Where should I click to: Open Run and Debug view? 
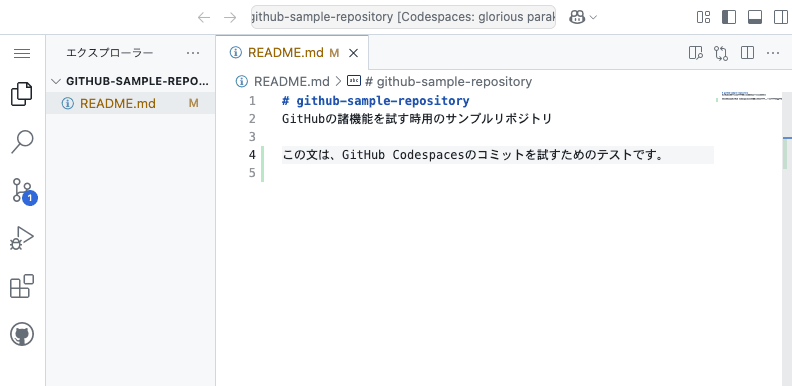(22, 238)
